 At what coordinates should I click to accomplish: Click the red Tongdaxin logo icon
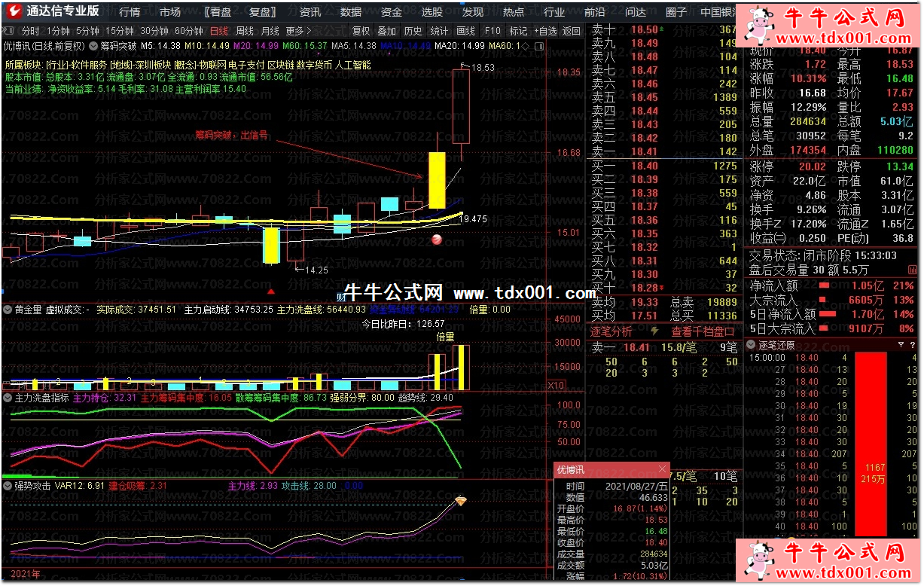pyautogui.click(x=14, y=11)
